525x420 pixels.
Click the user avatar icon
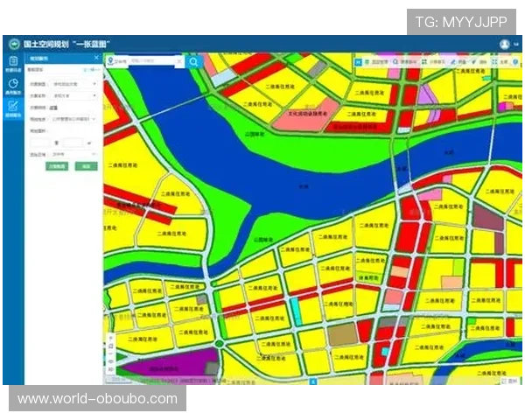(x=505, y=44)
